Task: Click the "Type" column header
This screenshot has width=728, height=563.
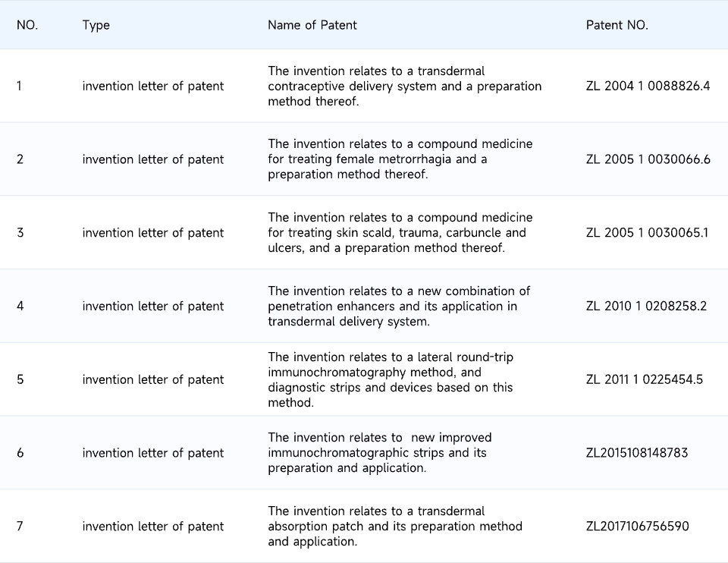Action: (x=96, y=25)
